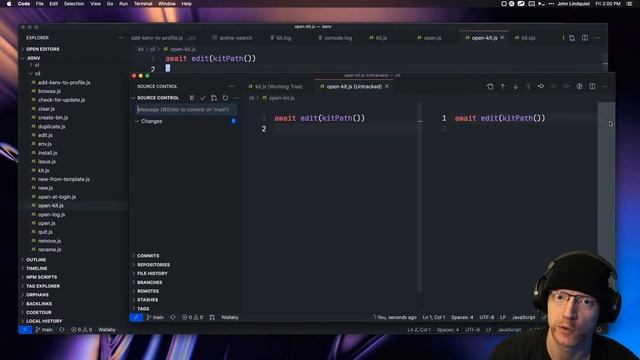This screenshot has width=640, height=360.
Task: Click Ln 1, Col 1 in front status bar
Action: tap(433, 317)
